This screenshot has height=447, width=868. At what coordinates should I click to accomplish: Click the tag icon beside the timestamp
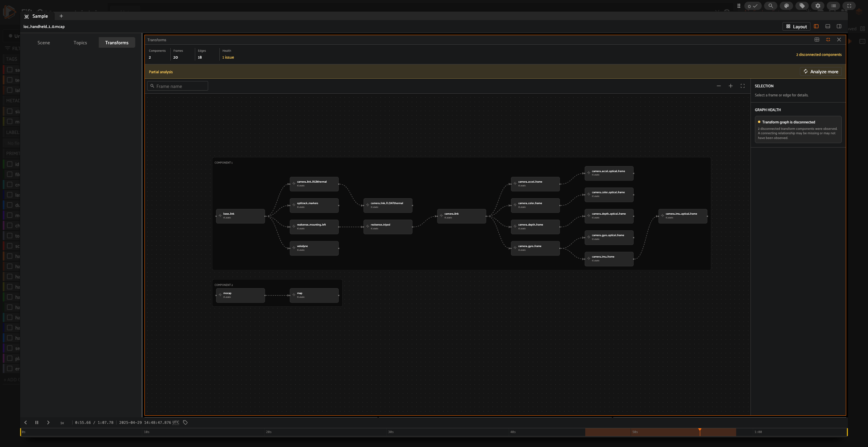click(185, 422)
